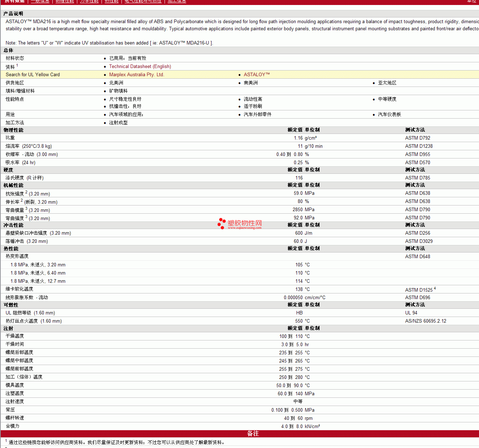Screen dimensions: 479x448
Task: Click the 中等硬度 feature
Action: pos(387,99)
